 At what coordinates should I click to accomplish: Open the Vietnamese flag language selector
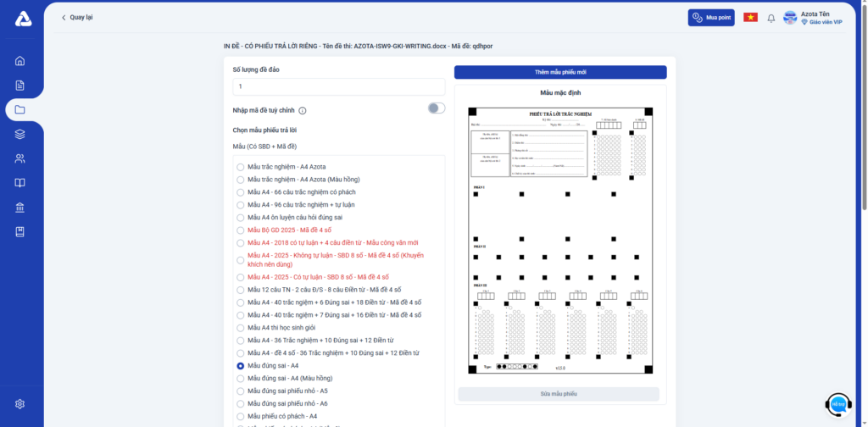tap(750, 18)
